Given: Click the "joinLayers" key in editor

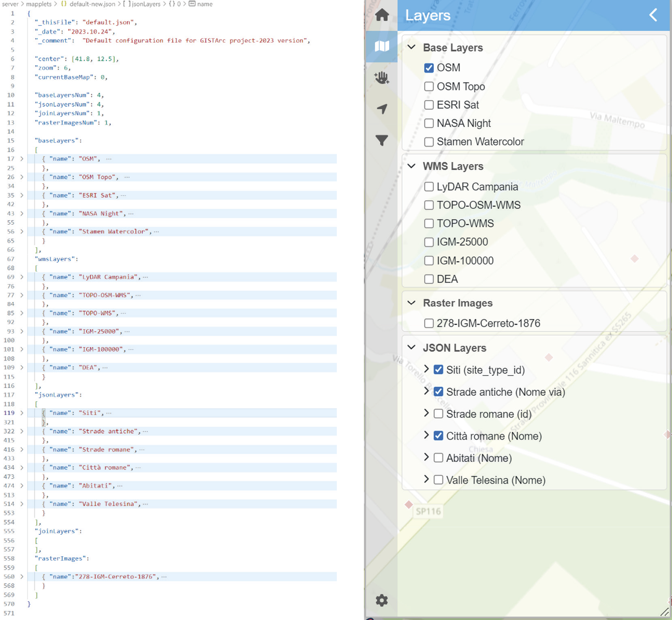Looking at the screenshot, I should tap(58, 531).
